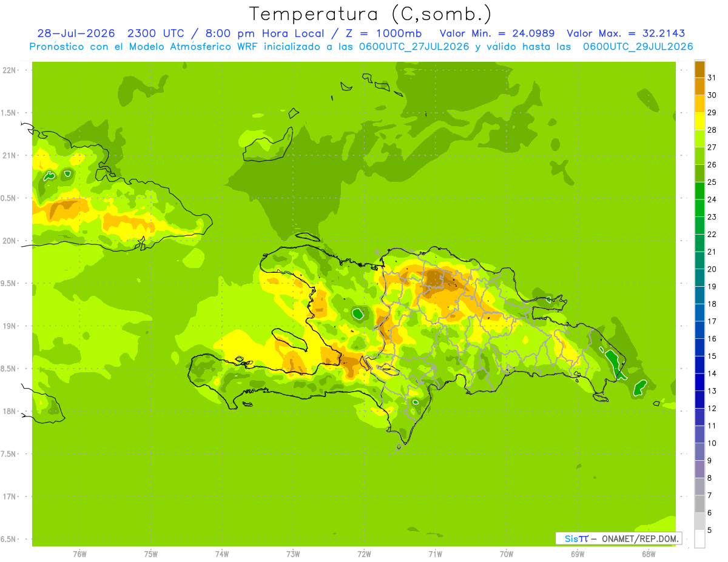The height and width of the screenshot is (562, 728).
Task: Click the "71W" longitude label
Action: tap(435, 554)
